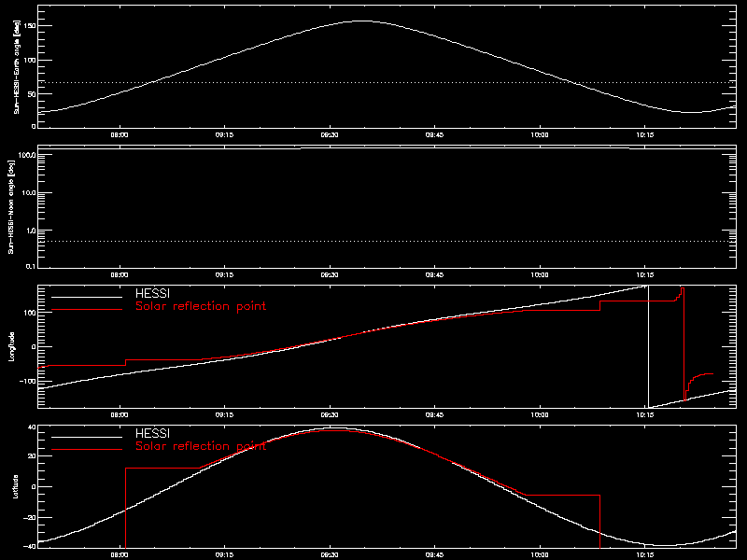The image size is (747, 560).
Task: Click the dotted threshold line in Moon angle plot
Action: 387,242
